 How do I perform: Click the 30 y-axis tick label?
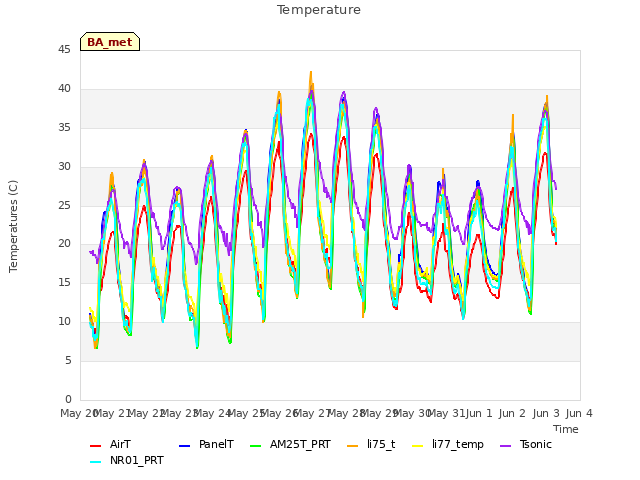pyautogui.click(x=64, y=167)
